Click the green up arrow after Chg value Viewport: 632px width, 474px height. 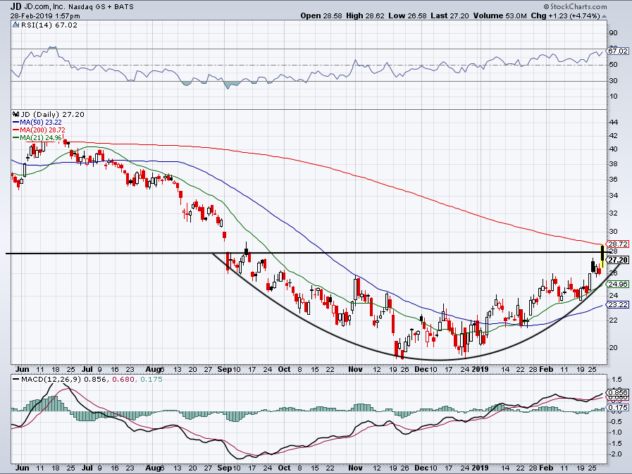604,16
